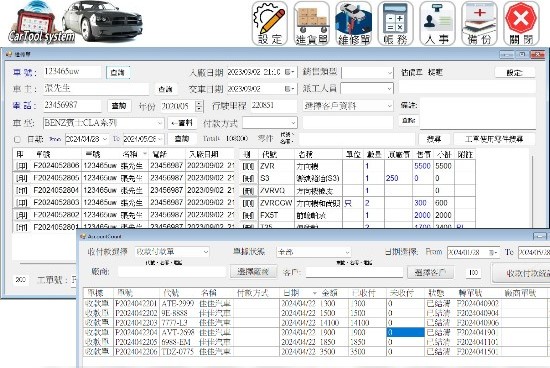Open calendar of account window From date
This screenshot has width=550, height=368.
pos(493,252)
